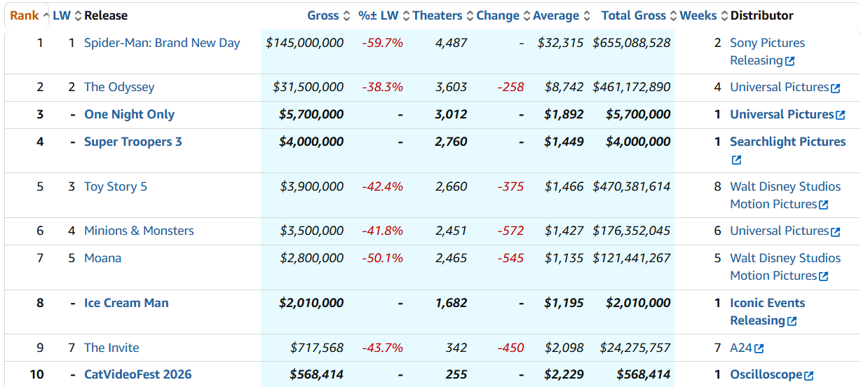
Task: Click external link icon beside Searchlight Pictures
Action: coord(736,160)
